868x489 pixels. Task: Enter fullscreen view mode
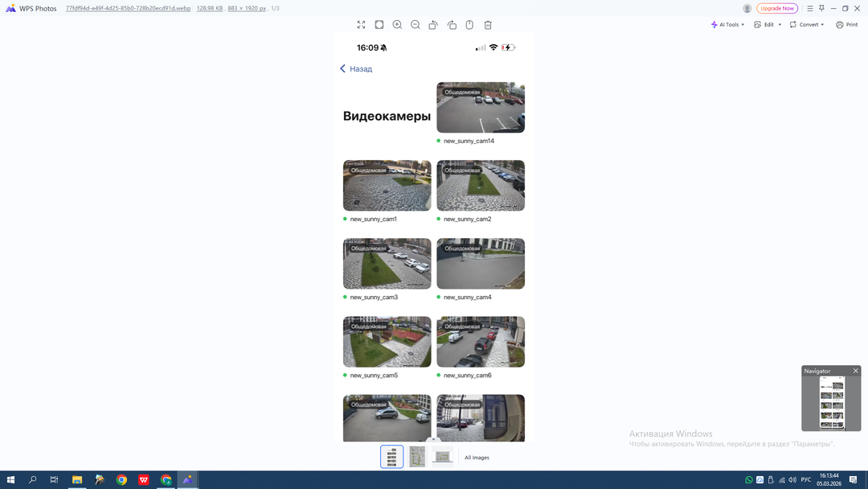(x=362, y=25)
